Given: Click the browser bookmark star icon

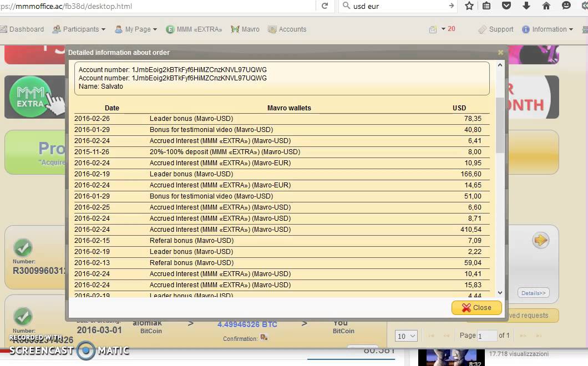Looking at the screenshot, I should [x=469, y=6].
